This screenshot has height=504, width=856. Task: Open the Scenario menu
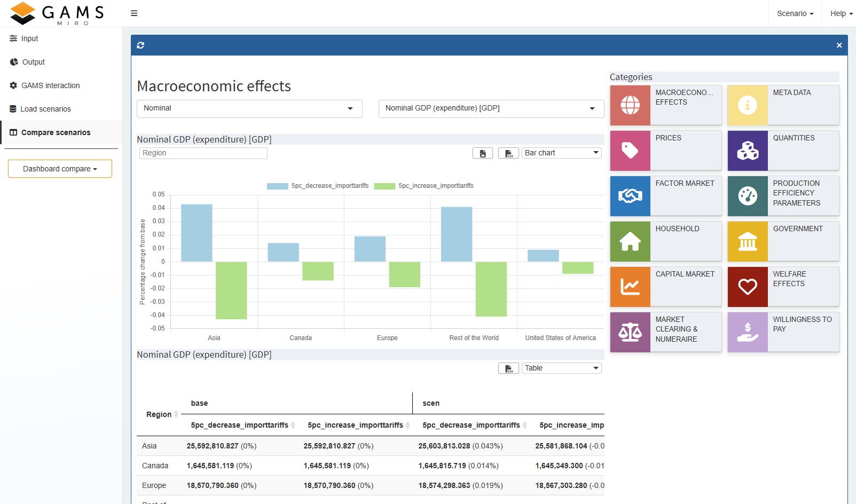tap(795, 13)
